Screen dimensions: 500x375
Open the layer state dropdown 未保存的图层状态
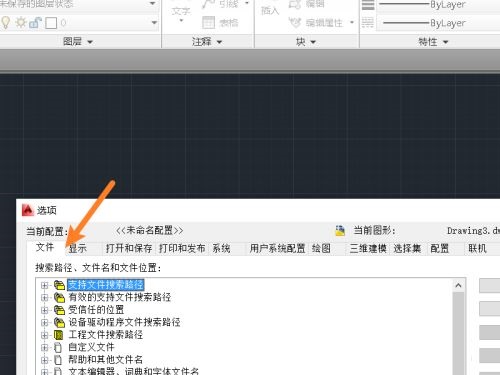click(79, 4)
